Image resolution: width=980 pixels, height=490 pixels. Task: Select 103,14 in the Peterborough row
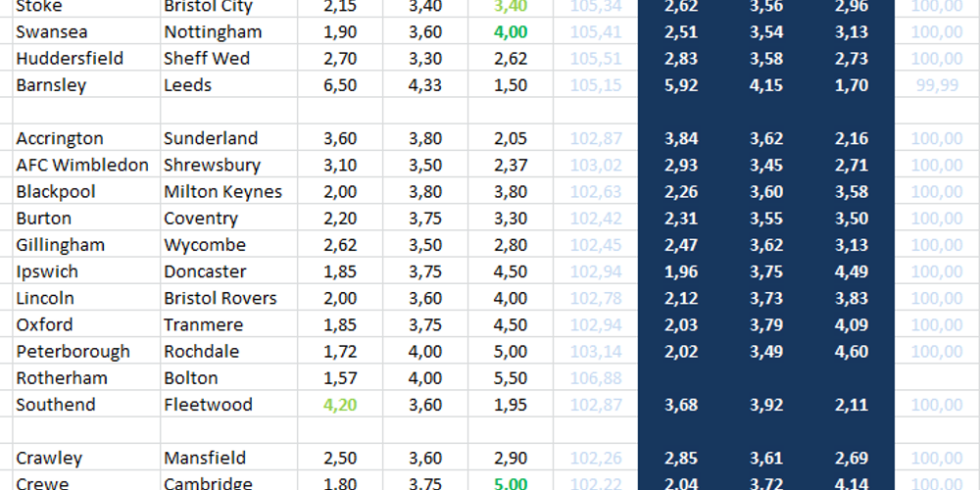(596, 351)
